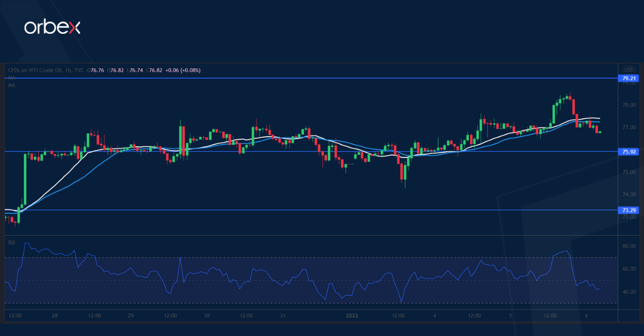Click the lower MA indicator label
Image resolution: width=644 pixels, height=336 pixels.
11,85
